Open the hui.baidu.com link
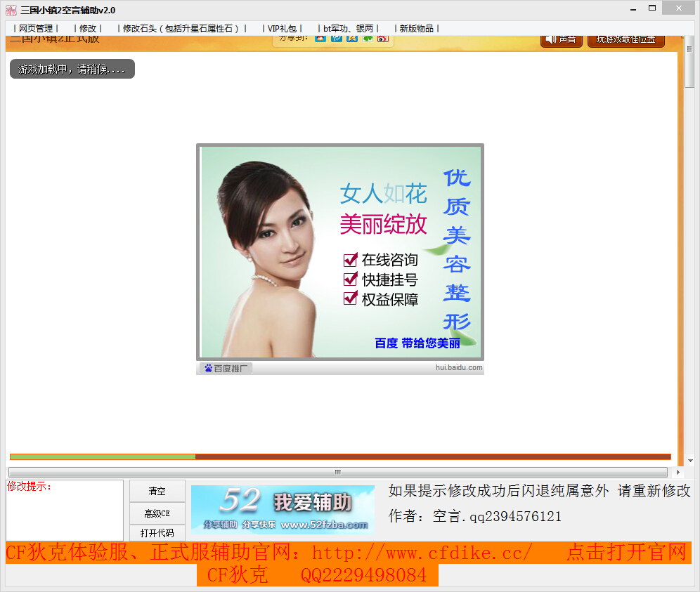 click(459, 367)
